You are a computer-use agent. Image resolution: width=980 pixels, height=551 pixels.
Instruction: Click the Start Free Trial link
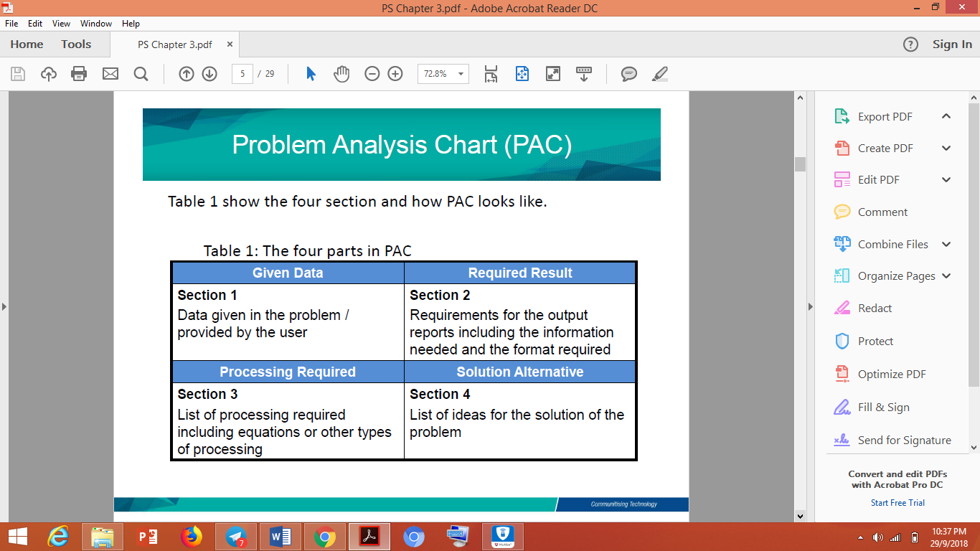coord(897,502)
